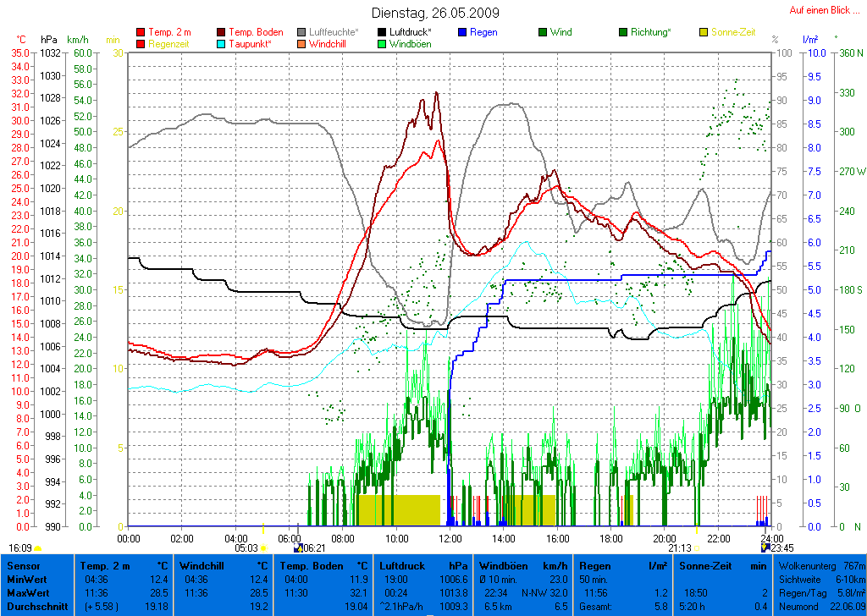The image size is (867, 616).
Task: Click the yellow Sonne-Zeit legend square
Action: tap(704, 33)
